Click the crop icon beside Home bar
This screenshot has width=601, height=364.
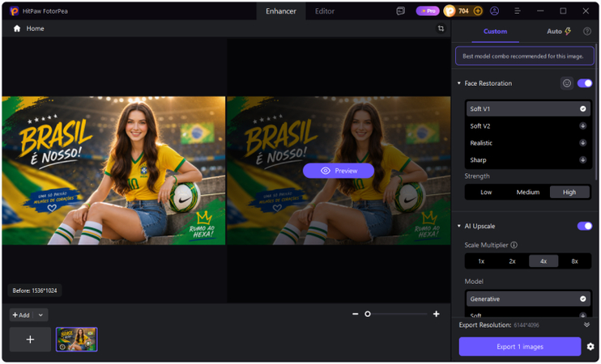(x=441, y=28)
